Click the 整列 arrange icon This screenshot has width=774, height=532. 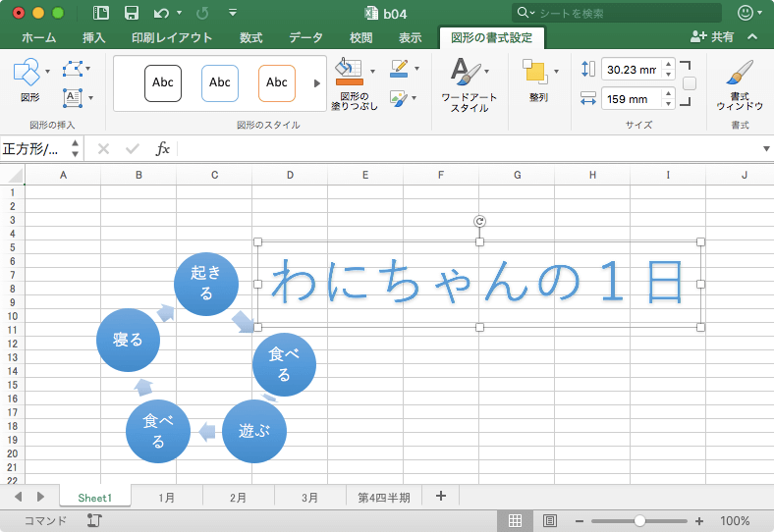534,72
